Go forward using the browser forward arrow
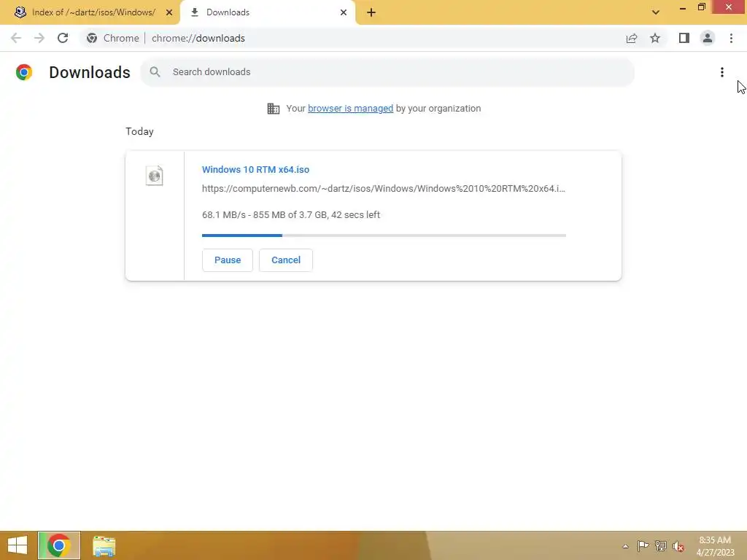This screenshot has height=560, width=747. 39,38
